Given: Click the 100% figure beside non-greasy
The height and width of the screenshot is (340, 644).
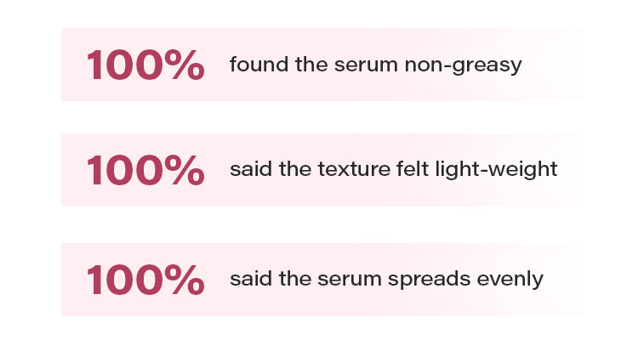Looking at the screenshot, I should point(145,65).
